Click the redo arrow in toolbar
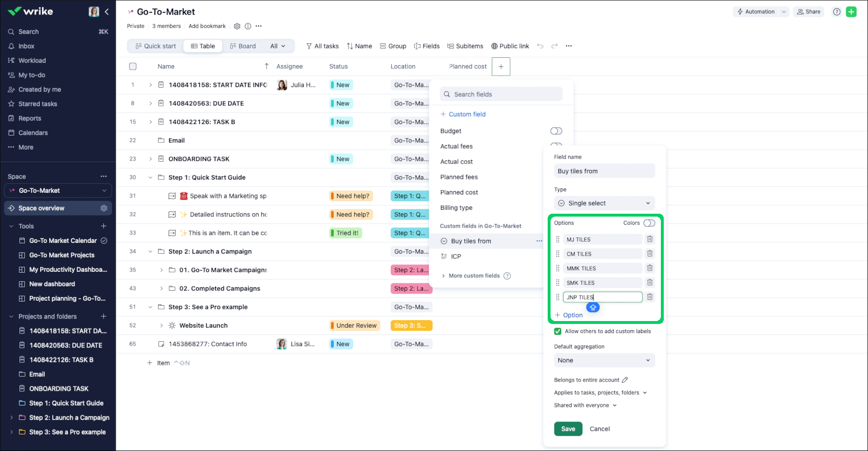This screenshot has height=451, width=868. (554, 46)
